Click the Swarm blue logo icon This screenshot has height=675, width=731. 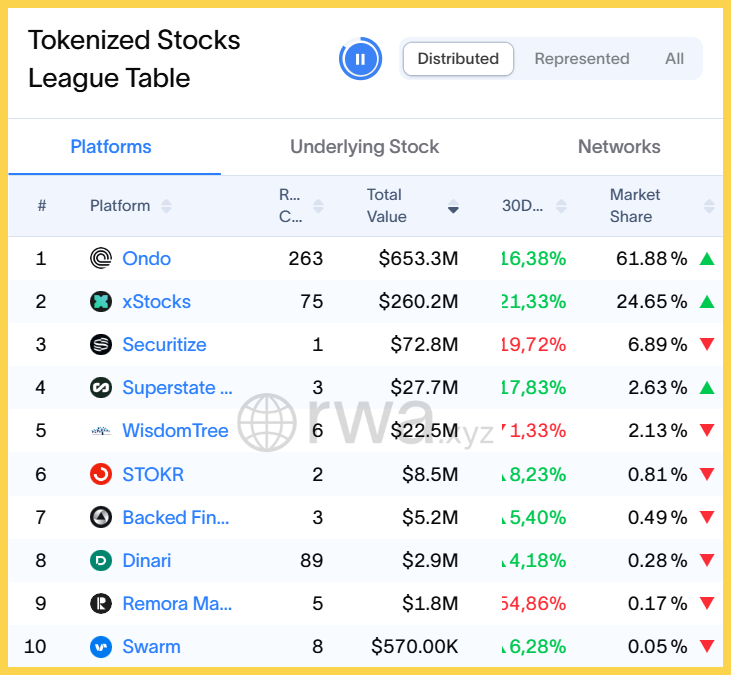point(101,647)
